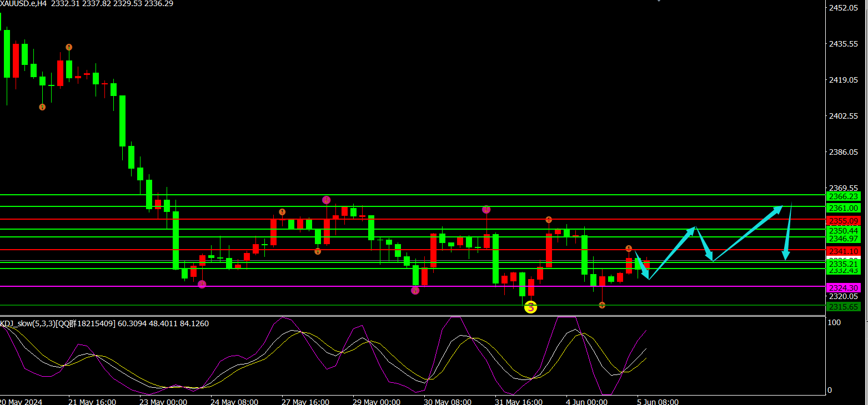Select the orange marker at the 4 Jun low near 2315.65

602,305
